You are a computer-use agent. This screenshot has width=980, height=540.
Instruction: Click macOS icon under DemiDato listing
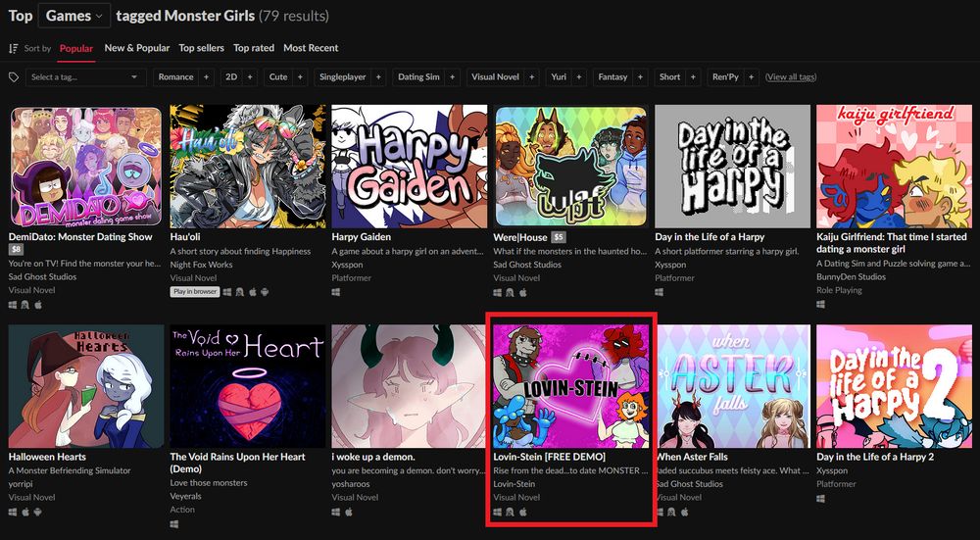click(x=38, y=305)
